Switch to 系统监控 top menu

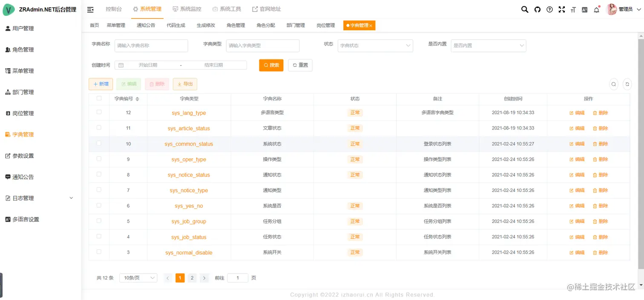[187, 9]
